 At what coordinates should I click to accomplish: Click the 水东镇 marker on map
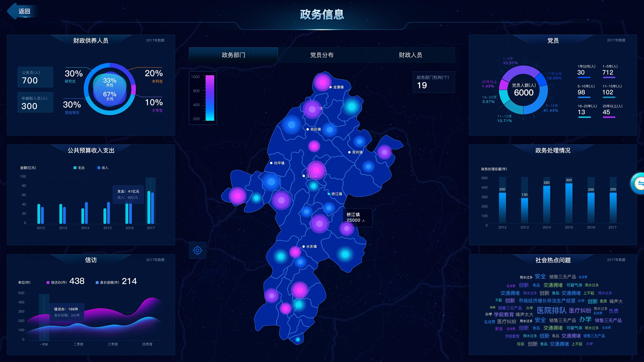[304, 246]
